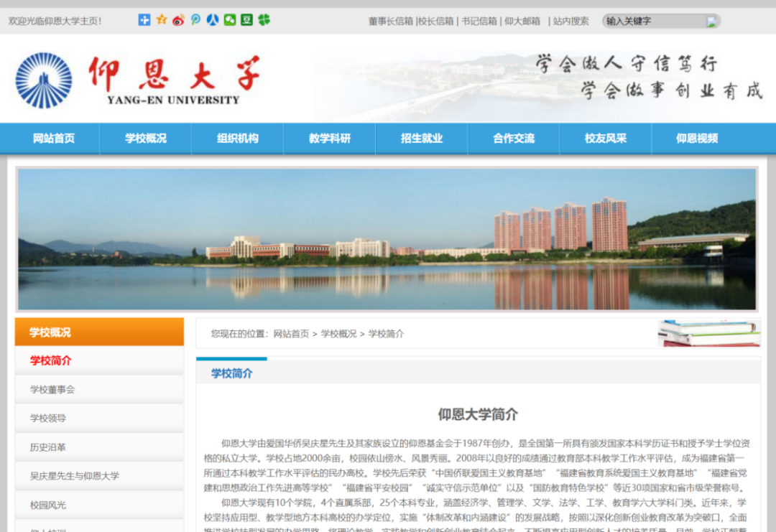Viewport: 776px width, 532px height.
Task: Share via Renren icon
Action: [213, 20]
